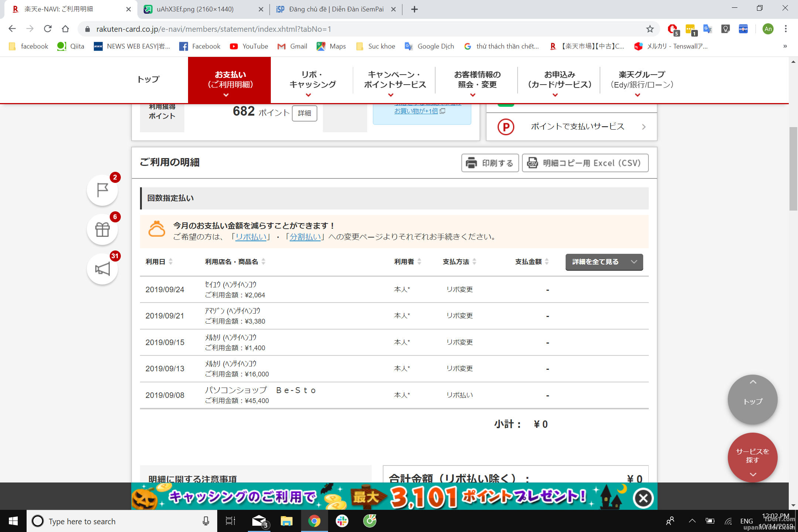Screen dimensions: 798x532
Task: Click the Type here to search box
Action: 122,521
